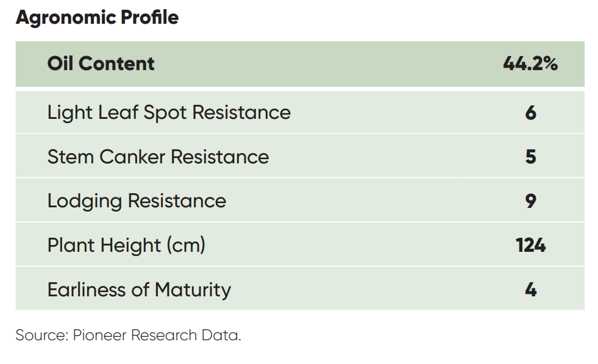Click the "Source:" label below the table
598x364 pixels.
coord(41,335)
